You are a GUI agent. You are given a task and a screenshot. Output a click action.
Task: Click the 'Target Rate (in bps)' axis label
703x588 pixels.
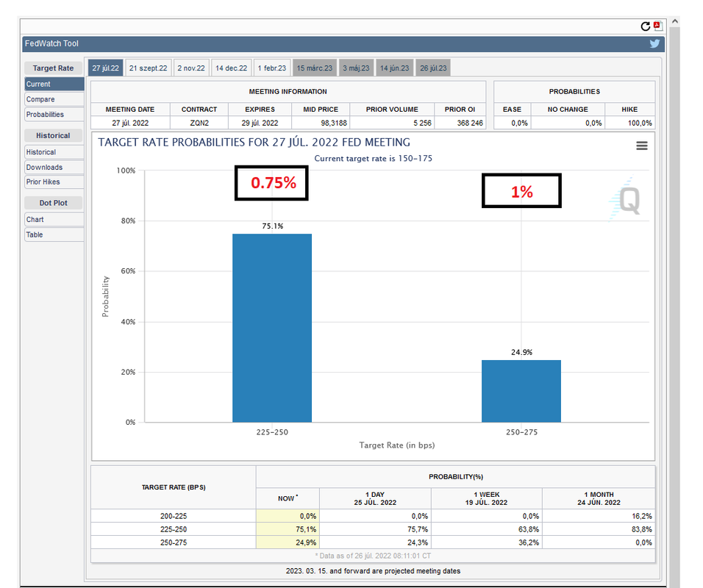tap(397, 445)
